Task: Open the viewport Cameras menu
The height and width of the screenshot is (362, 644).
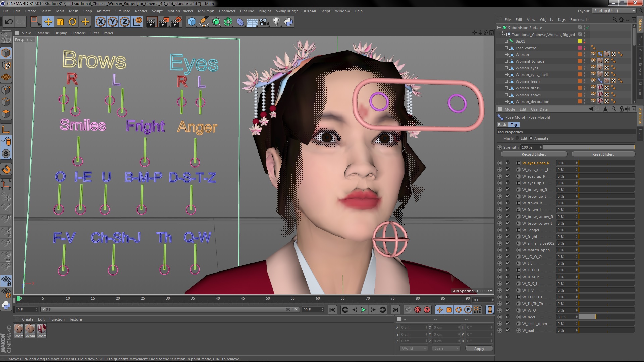Action: (x=42, y=33)
